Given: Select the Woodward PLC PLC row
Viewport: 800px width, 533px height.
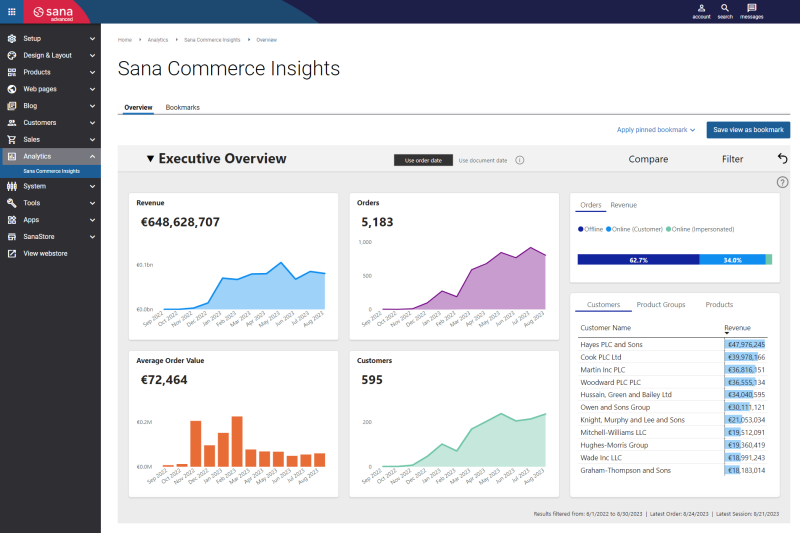Looking at the screenshot, I should 672,382.
